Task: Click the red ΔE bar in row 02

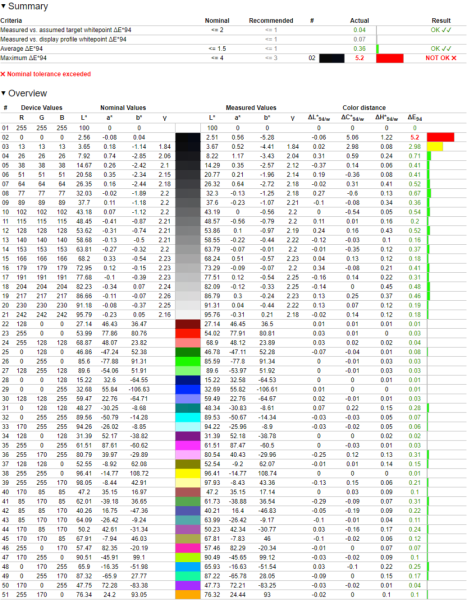Action: (x=441, y=137)
